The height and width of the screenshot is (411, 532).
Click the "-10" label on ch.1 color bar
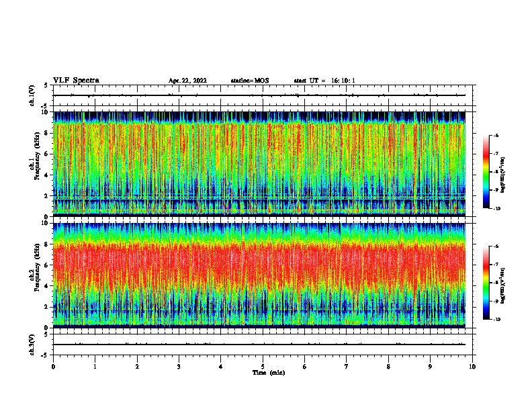(496, 209)
